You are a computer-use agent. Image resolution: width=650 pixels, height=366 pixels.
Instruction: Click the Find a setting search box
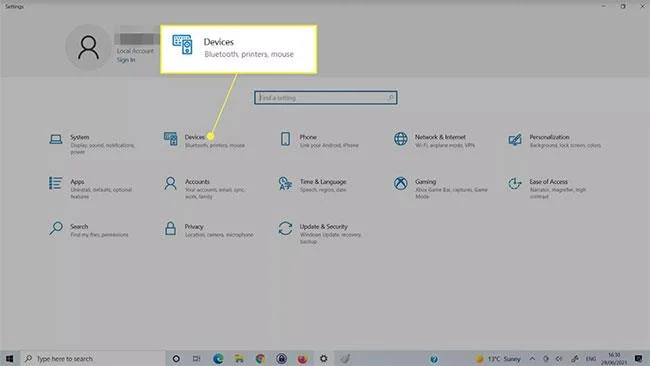(326, 98)
